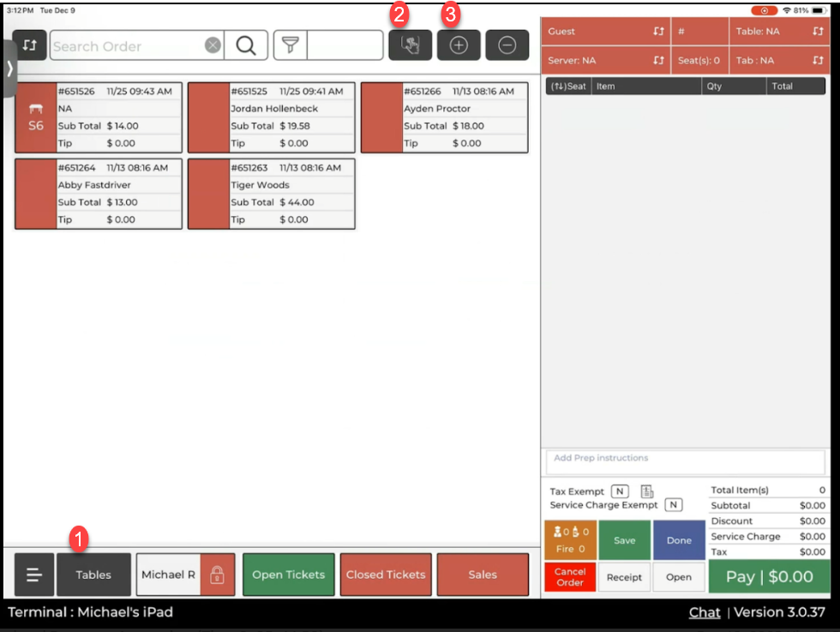Image resolution: width=840 pixels, height=632 pixels.
Task: Open the Guest selector field
Action: pos(605,32)
